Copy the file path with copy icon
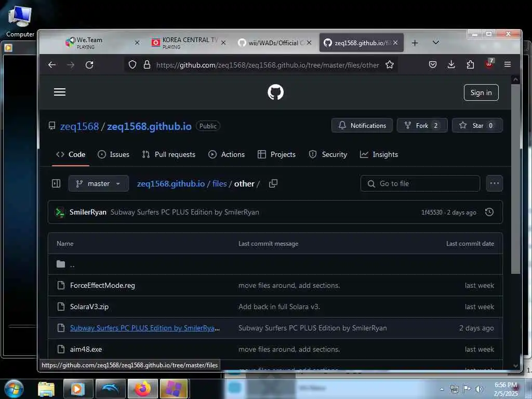Viewport: 532px width, 399px height. [273, 183]
